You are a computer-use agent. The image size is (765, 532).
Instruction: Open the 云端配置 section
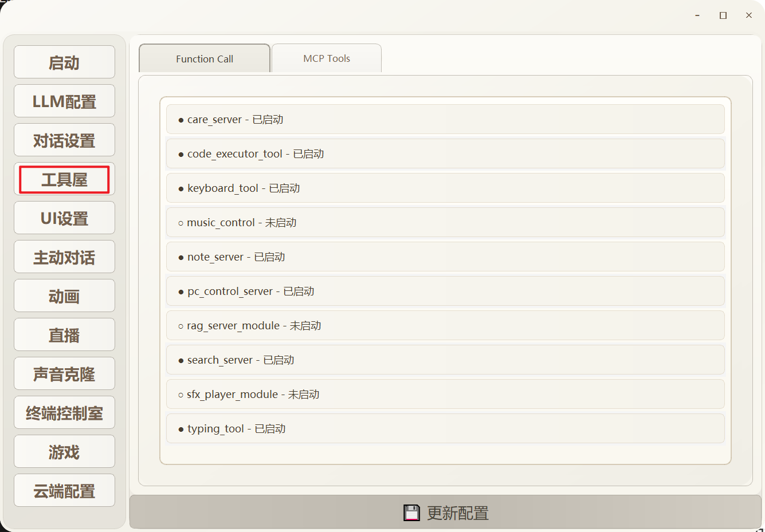click(x=64, y=491)
